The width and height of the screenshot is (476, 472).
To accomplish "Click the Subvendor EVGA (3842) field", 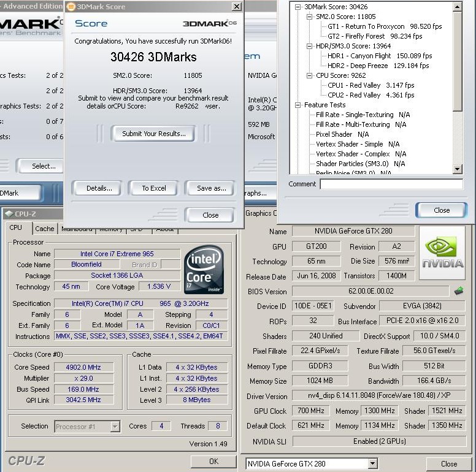I will tap(422, 306).
